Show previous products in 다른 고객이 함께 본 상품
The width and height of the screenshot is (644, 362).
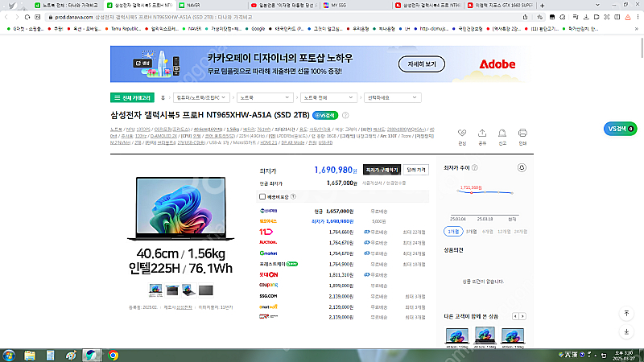click(x=515, y=316)
